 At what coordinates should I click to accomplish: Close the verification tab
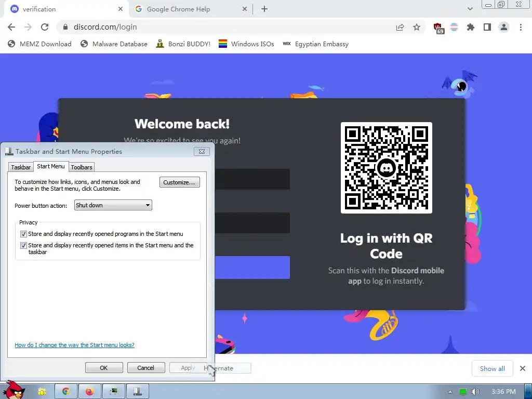tap(121, 9)
